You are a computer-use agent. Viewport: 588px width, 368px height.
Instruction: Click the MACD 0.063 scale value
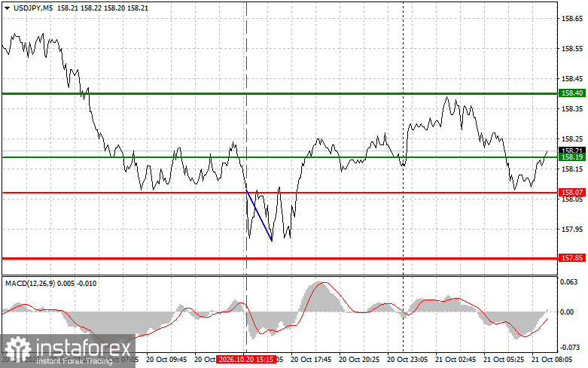(x=568, y=282)
